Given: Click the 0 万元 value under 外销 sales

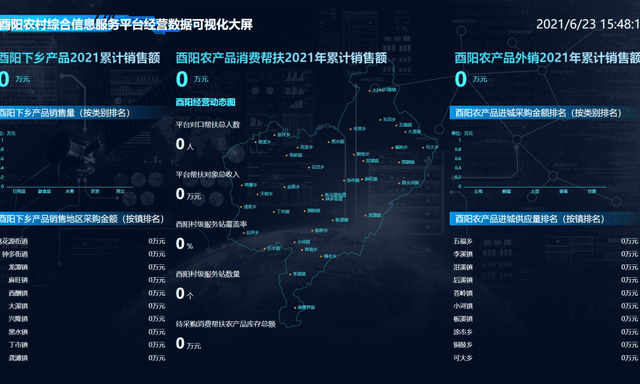Looking at the screenshot, I should tap(471, 79).
